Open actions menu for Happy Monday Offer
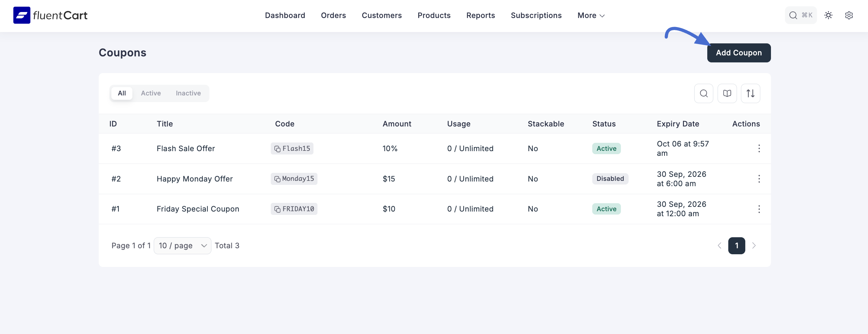 (759, 179)
